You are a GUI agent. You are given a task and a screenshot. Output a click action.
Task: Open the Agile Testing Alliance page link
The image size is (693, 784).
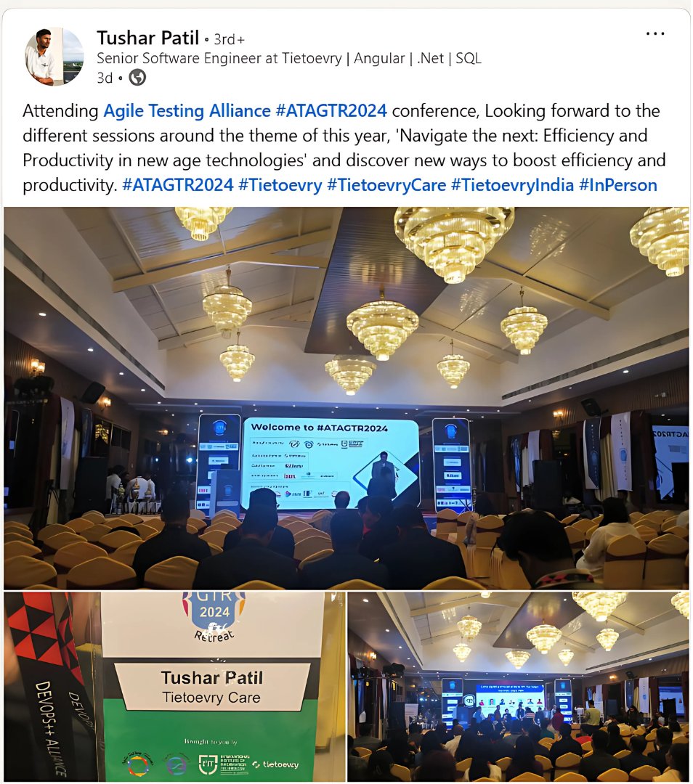click(x=187, y=110)
